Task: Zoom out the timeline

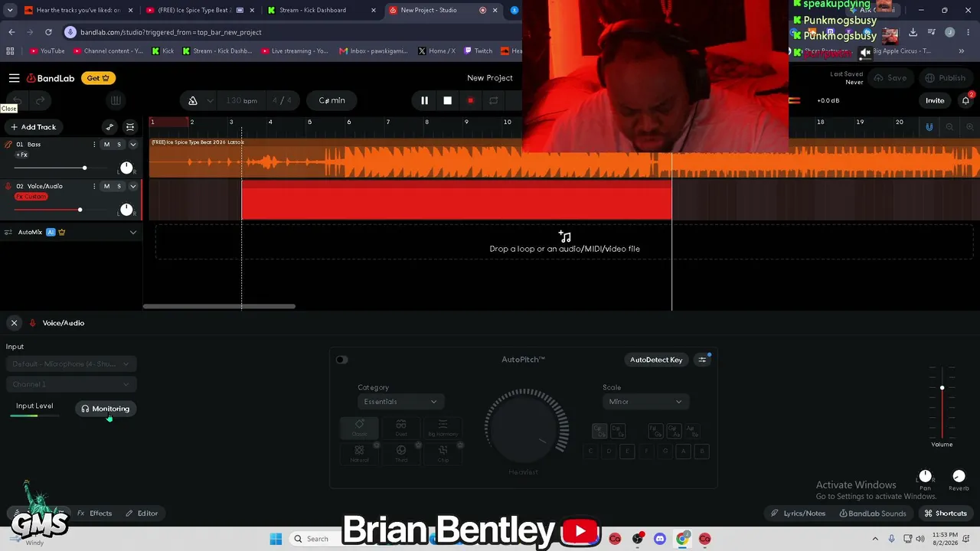Action: coord(949,127)
